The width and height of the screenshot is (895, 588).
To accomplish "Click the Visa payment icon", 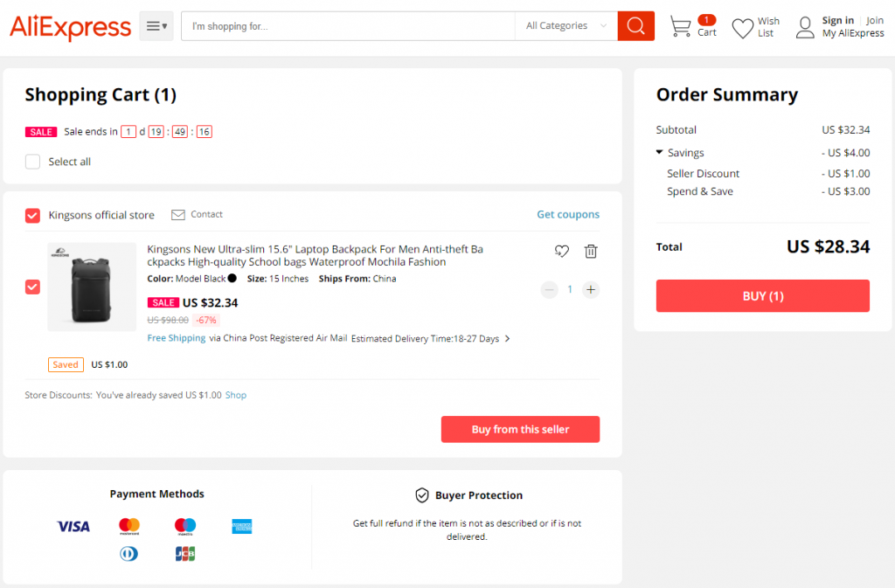I will click(x=73, y=527).
